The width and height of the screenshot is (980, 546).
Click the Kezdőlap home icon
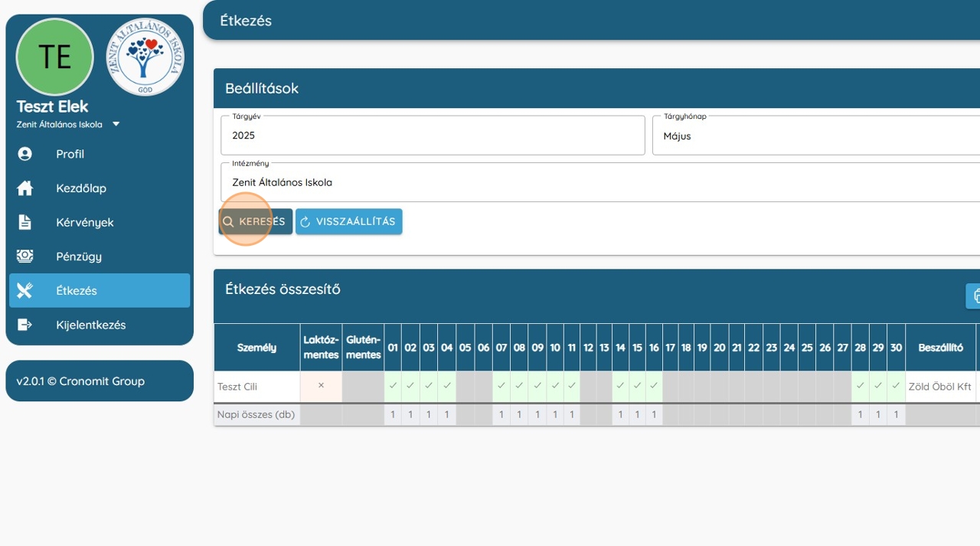tap(25, 188)
